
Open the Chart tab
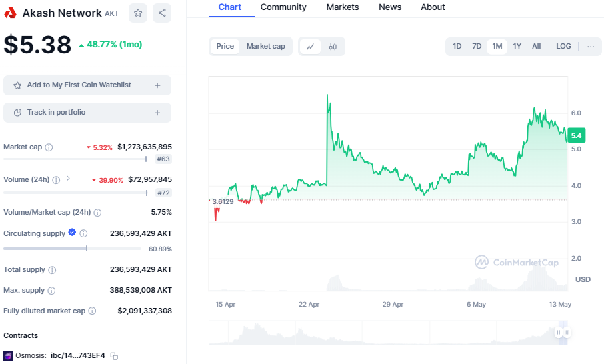pos(230,7)
